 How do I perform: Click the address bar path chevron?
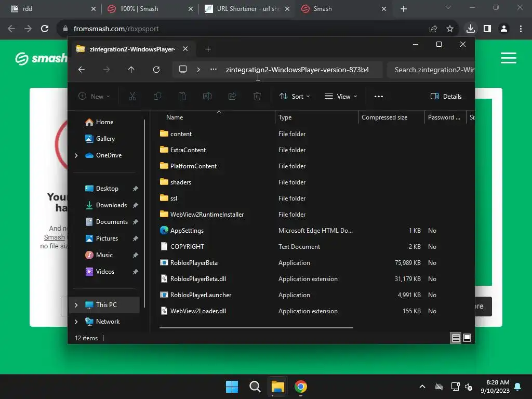click(x=198, y=70)
